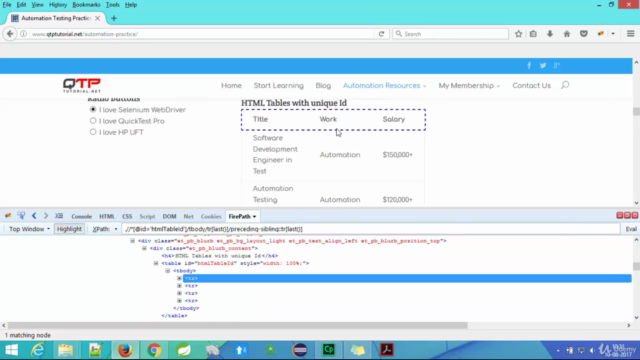Close the Automation Testing Practice tab
This screenshot has height=360, width=640.
pyautogui.click(x=97, y=18)
